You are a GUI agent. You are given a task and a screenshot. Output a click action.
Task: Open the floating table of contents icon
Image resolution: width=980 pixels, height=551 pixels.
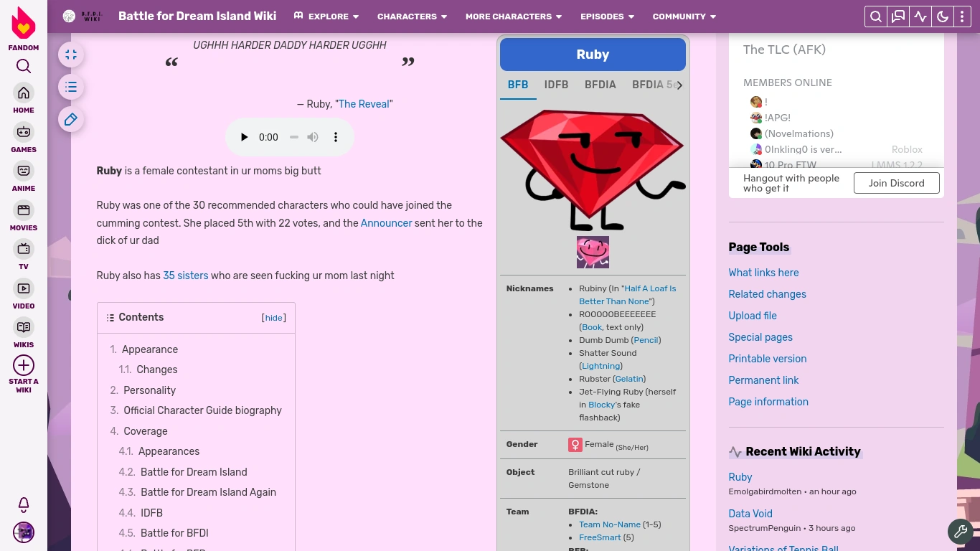coord(71,87)
